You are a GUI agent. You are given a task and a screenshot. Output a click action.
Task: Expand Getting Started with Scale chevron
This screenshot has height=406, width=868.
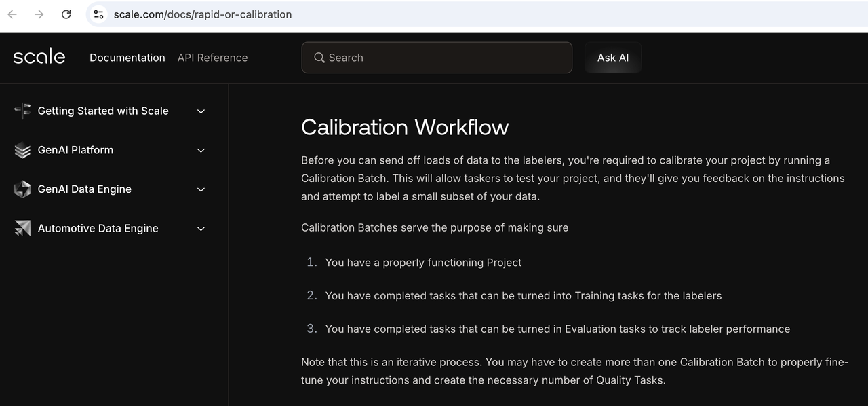click(201, 111)
